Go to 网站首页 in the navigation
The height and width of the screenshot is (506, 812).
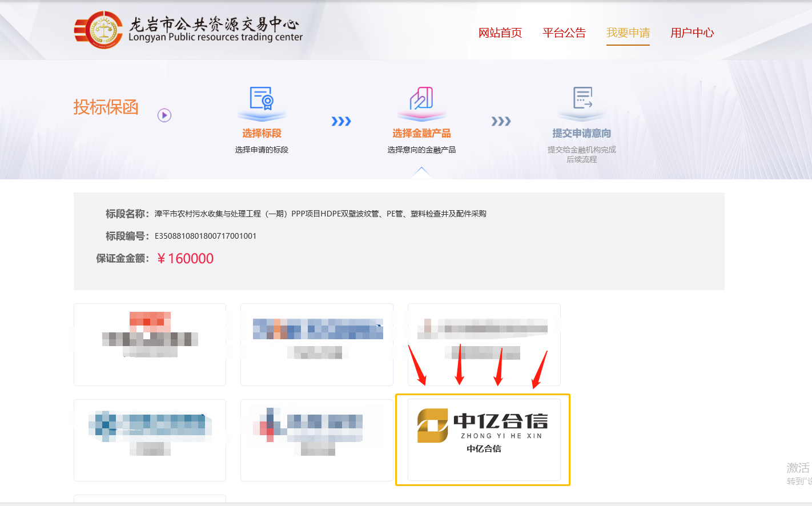tap(500, 33)
